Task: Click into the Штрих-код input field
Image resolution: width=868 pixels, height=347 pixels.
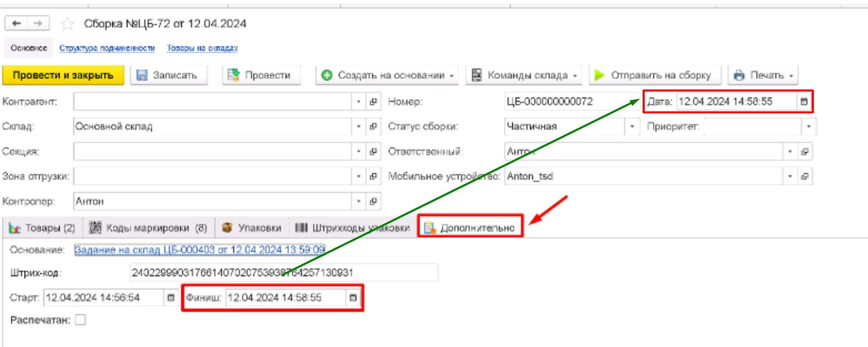Action: pyautogui.click(x=284, y=272)
